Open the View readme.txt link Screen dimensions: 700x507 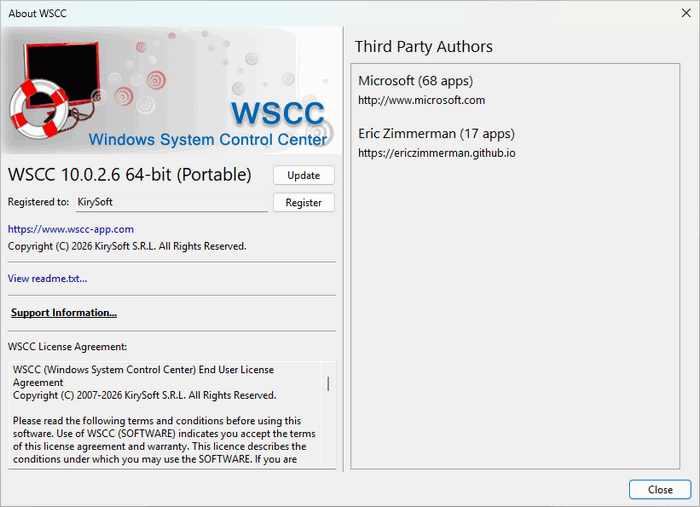(47, 278)
